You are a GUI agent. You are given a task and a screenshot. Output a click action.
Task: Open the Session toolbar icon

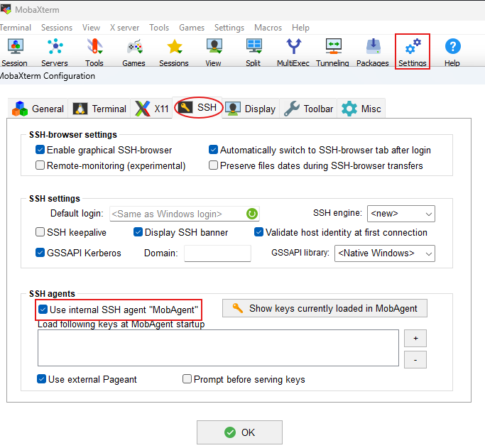click(15, 53)
